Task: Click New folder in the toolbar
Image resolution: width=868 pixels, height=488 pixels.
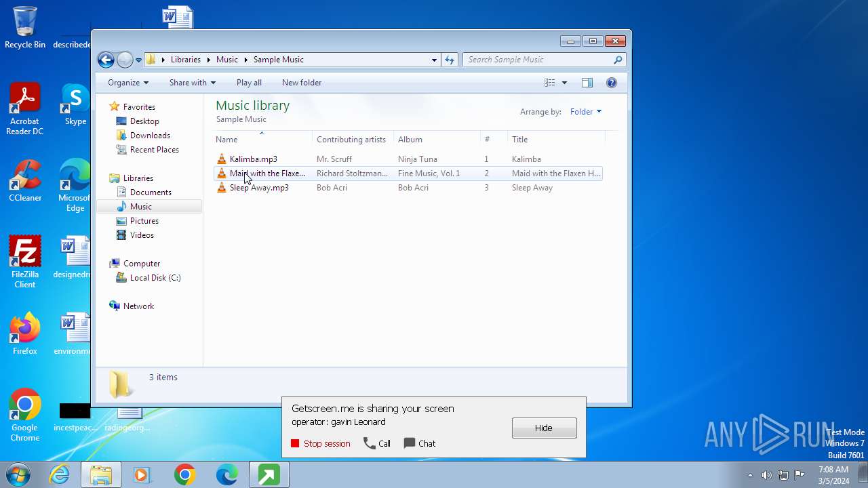Action: pyautogui.click(x=302, y=83)
